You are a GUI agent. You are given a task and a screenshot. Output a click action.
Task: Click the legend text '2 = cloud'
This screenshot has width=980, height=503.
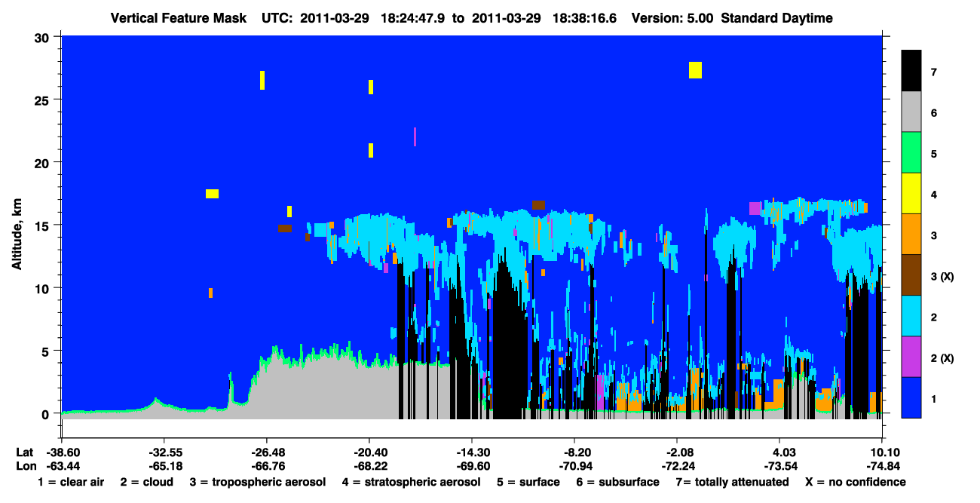point(146,482)
